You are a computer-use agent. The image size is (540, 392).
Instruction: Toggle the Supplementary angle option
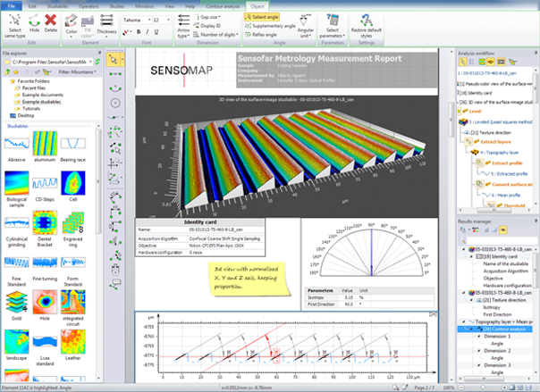[x=270, y=26]
